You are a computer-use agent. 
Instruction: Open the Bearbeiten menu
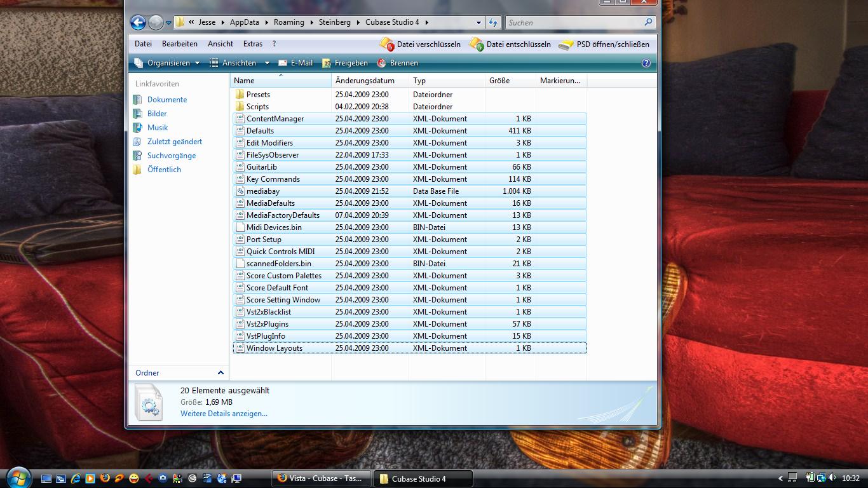click(x=180, y=44)
